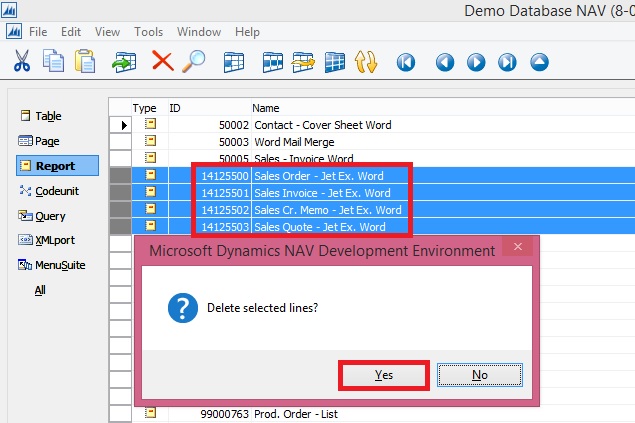Click the Paste clipboard icon
The image size is (635, 423).
click(85, 62)
